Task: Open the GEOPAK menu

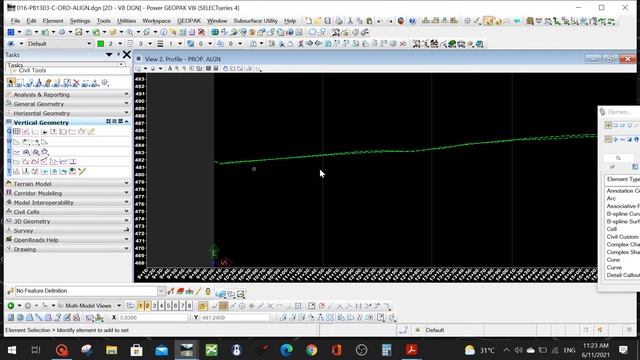Action: coord(189,21)
